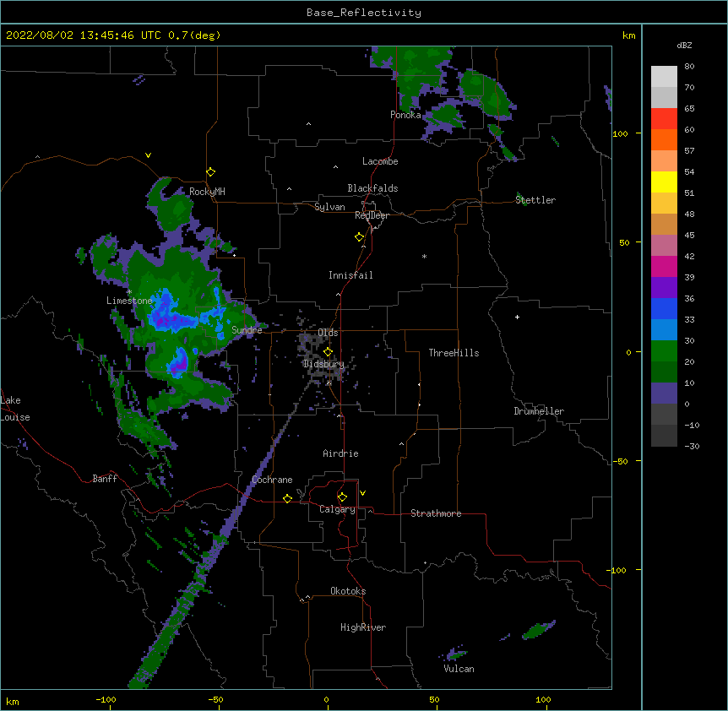
Task: Click the Vulcan label
Action: pos(459,669)
